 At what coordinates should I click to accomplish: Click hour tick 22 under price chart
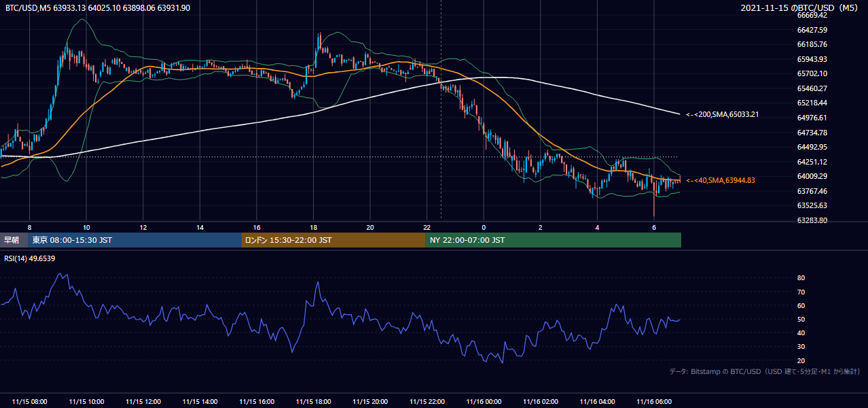coord(427,227)
